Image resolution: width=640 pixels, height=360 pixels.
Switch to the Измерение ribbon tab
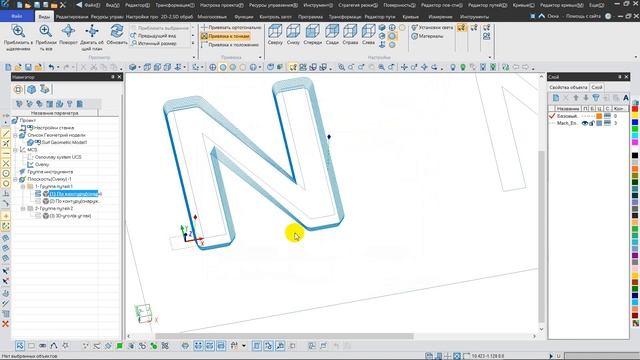[x=440, y=17]
